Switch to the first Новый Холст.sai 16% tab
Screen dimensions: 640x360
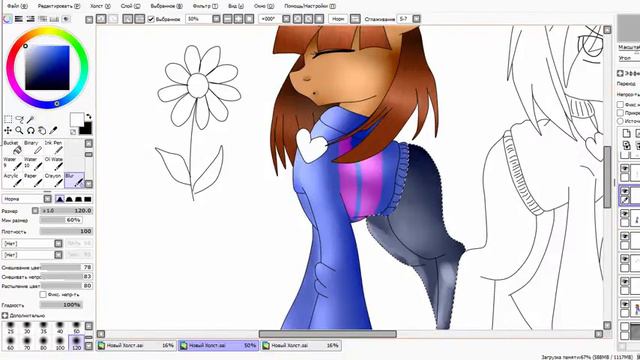[x=136, y=346]
